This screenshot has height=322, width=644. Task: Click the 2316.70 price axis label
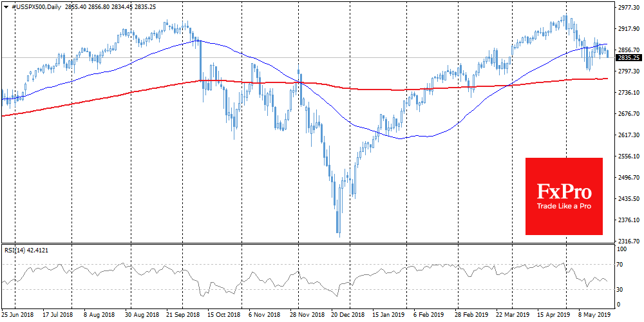628,241
